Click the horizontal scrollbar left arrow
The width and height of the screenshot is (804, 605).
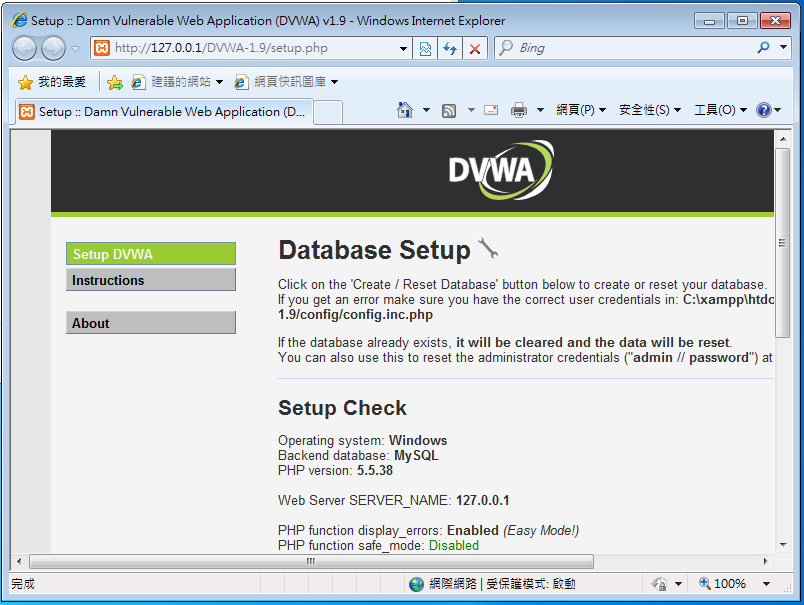click(19, 561)
